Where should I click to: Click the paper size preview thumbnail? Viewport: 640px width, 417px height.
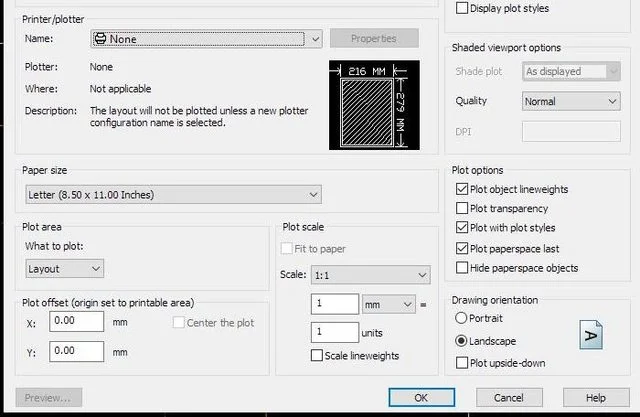[374, 105]
